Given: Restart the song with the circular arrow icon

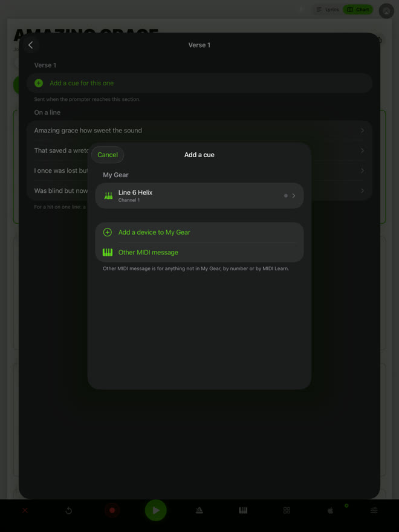Looking at the screenshot, I should tap(68, 511).
